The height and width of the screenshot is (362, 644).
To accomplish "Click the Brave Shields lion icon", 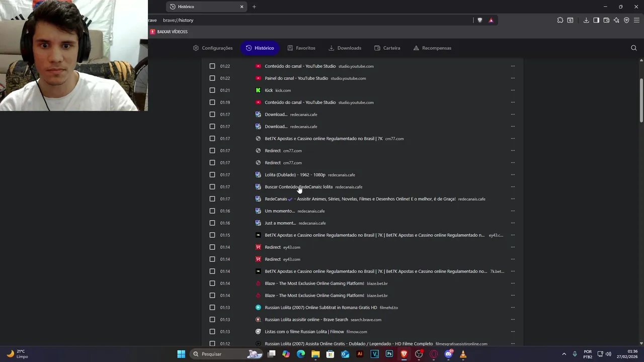I will [479, 20].
